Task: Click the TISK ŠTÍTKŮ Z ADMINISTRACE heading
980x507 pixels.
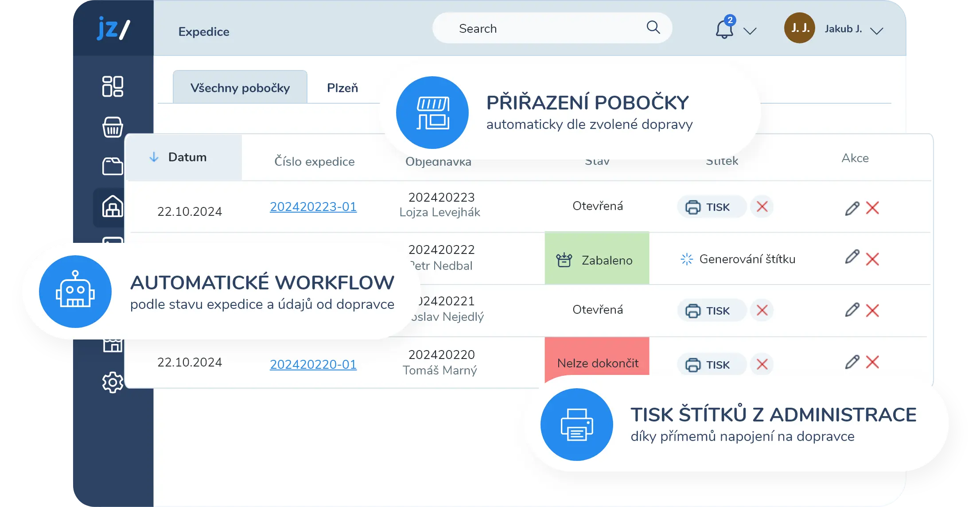Action: point(774,414)
